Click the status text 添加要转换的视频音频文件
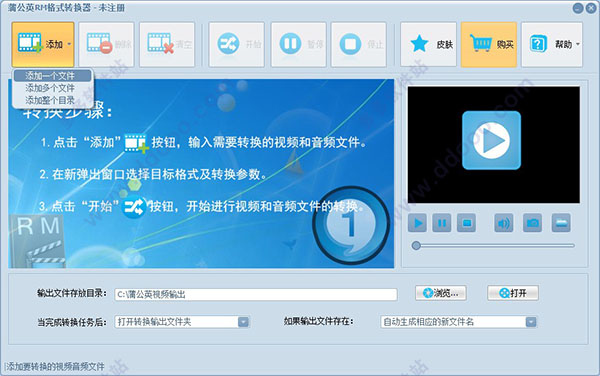 click(56, 366)
